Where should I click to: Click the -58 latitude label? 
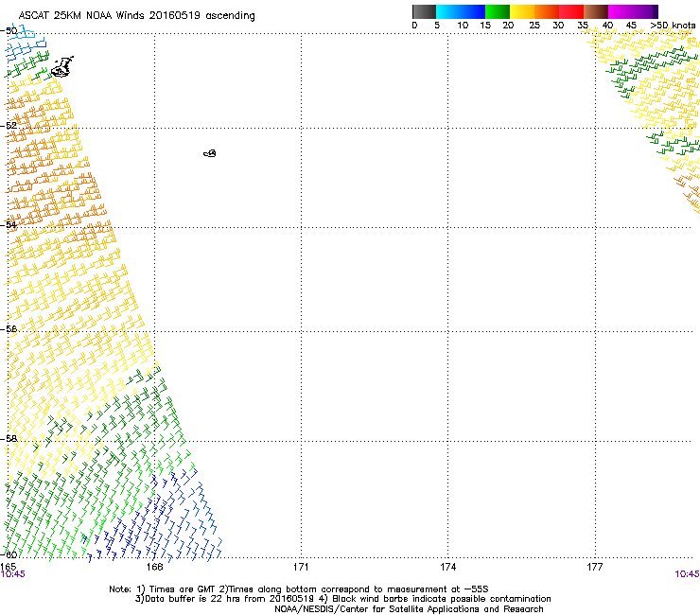(9, 439)
